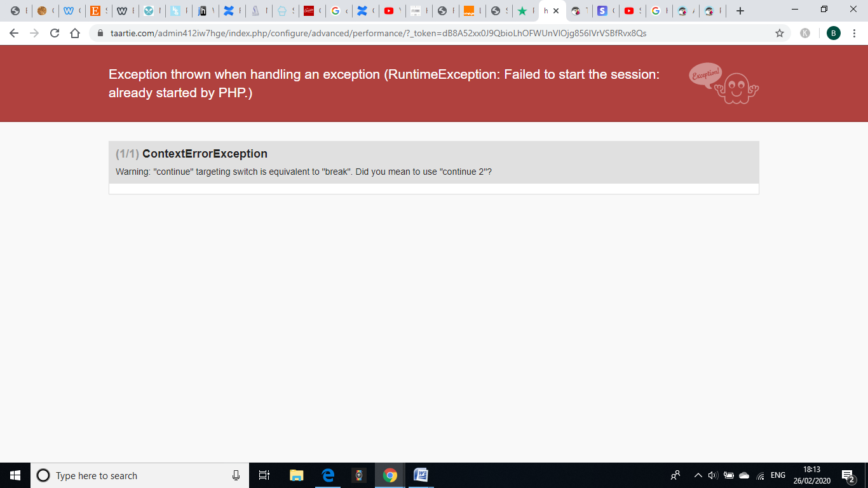
Task: Click the address bar URL
Action: 378,33
